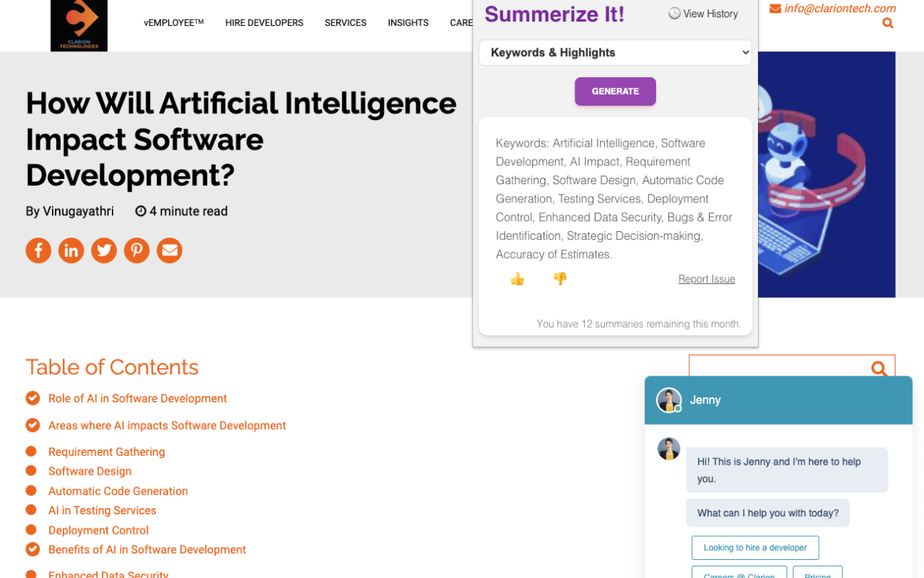Choose Looking to hire a developer
Image resolution: width=924 pixels, height=578 pixels.
(755, 548)
